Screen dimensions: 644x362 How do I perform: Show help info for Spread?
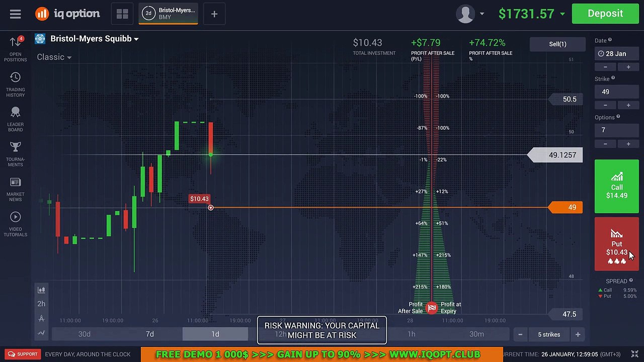(631, 281)
